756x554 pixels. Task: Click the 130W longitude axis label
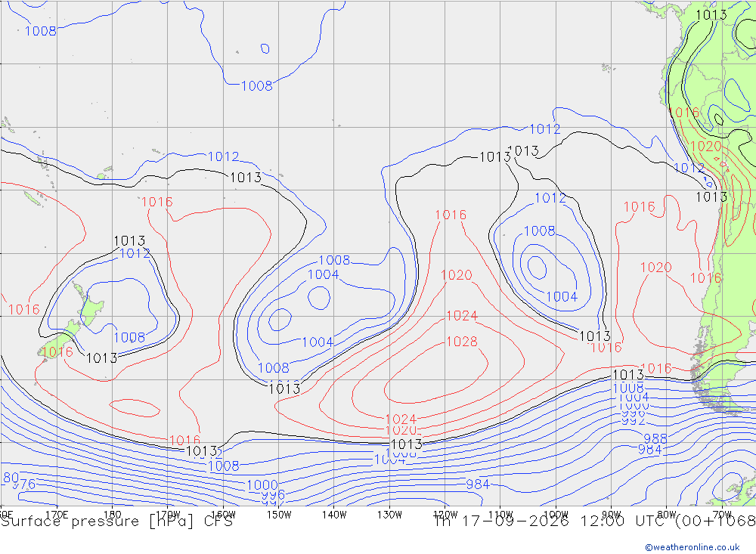(389, 515)
